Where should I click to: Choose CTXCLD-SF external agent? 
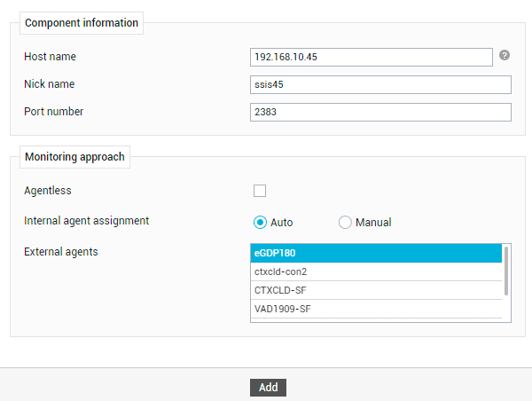coord(376,290)
